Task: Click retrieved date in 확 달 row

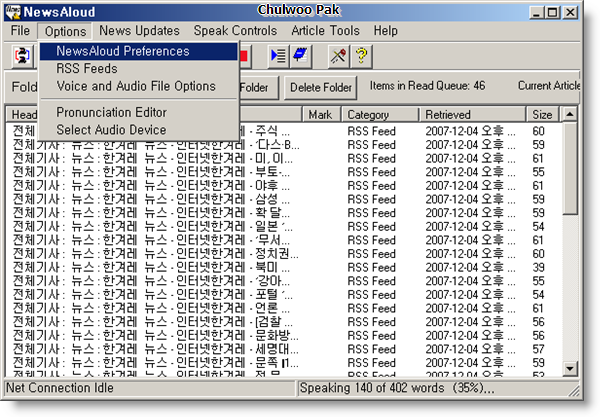Action: pos(470,213)
